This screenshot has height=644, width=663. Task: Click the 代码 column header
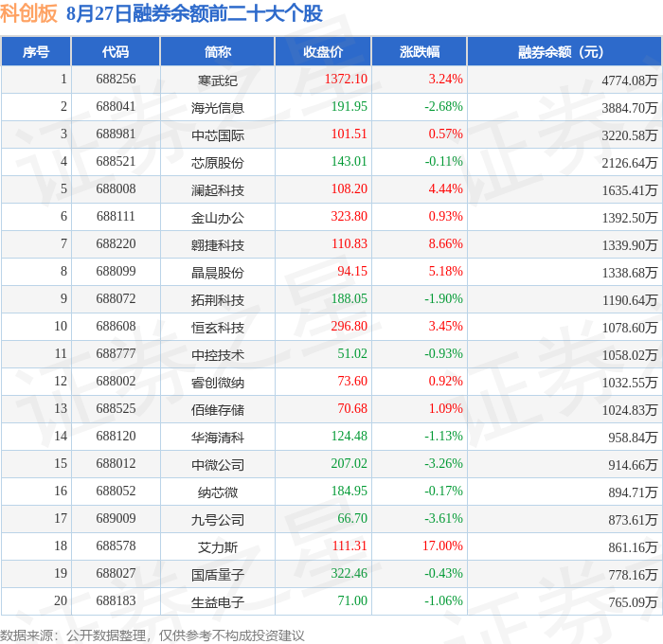[116, 51]
